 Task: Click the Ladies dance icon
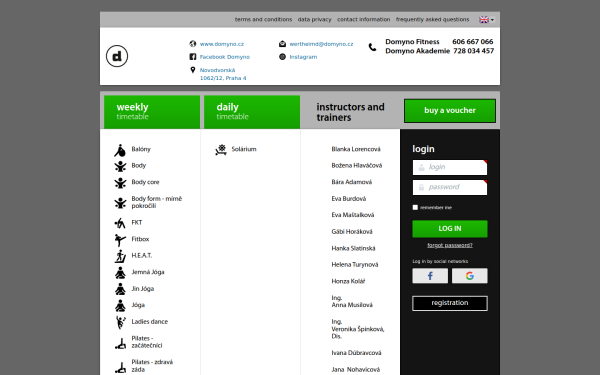pos(120,323)
